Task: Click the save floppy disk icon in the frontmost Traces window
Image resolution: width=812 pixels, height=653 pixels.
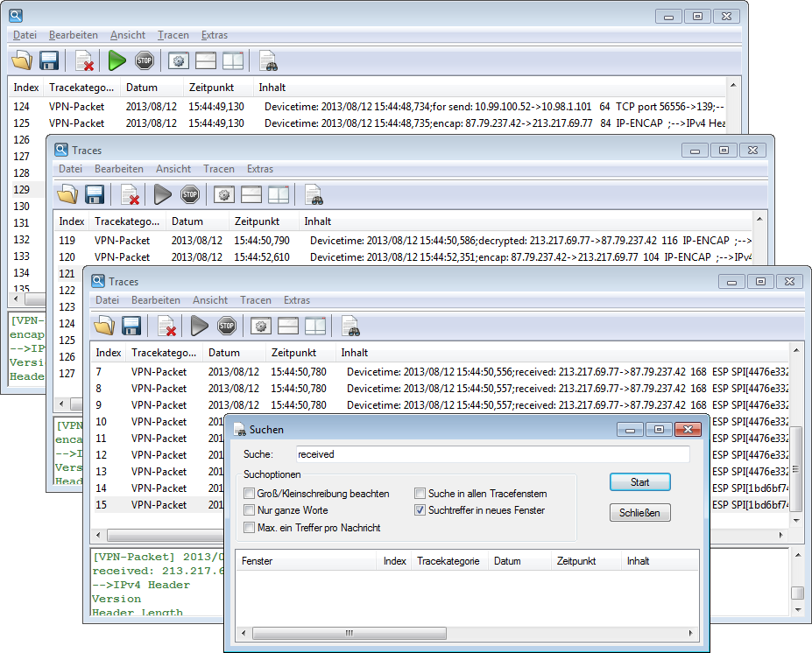Action: click(131, 326)
